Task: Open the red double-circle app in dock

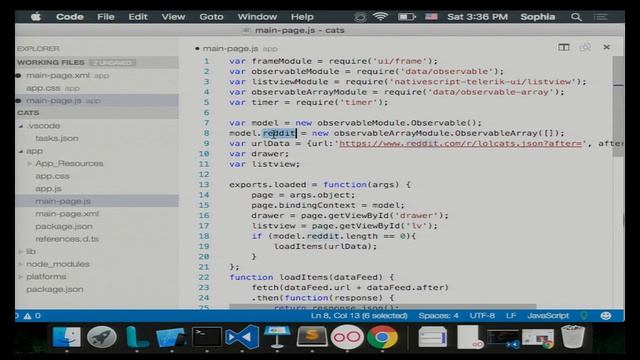Action: pyautogui.click(x=347, y=337)
